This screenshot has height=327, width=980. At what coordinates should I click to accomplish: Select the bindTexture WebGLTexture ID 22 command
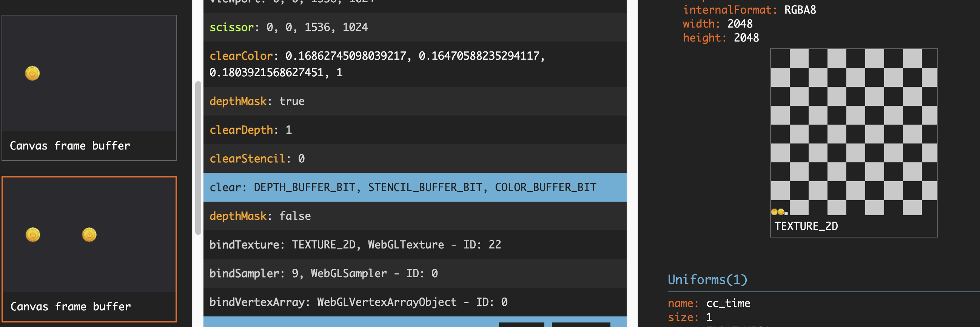point(414,244)
